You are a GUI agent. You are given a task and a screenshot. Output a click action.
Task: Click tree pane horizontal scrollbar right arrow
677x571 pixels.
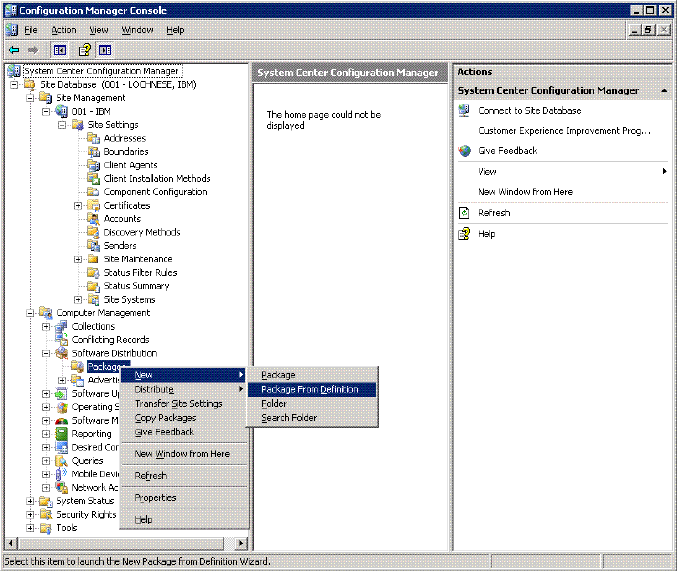pyautogui.click(x=241, y=543)
